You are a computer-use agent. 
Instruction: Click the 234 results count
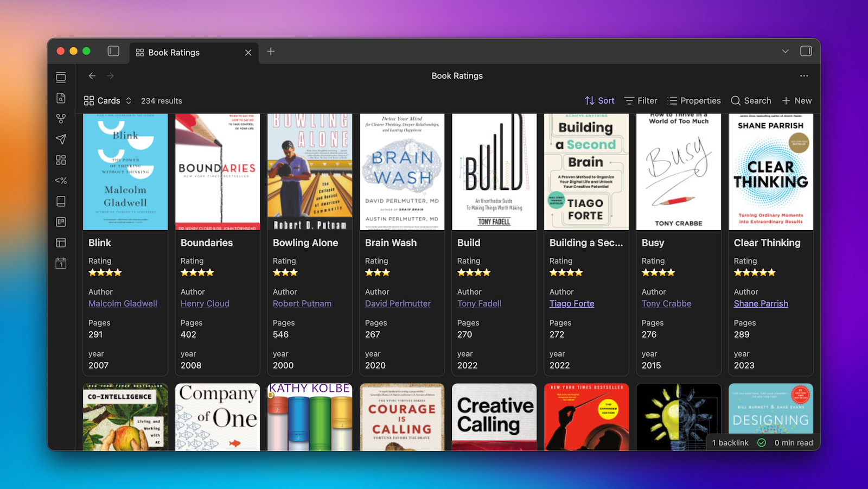point(162,101)
